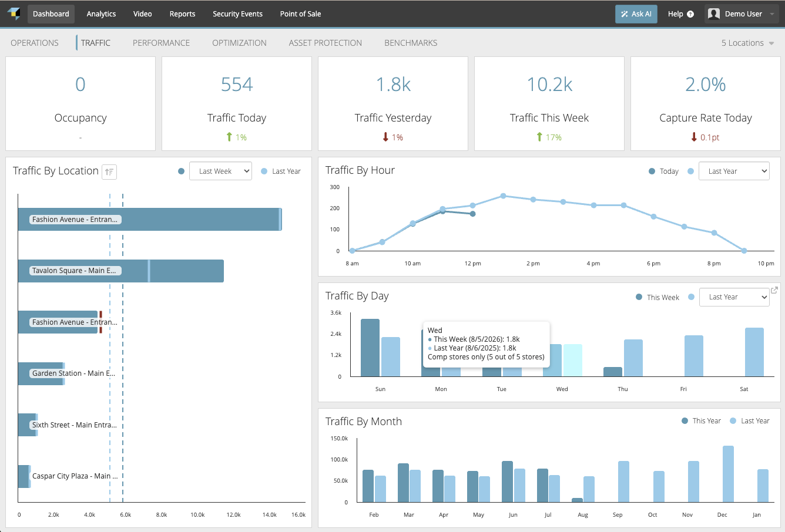Click the Sunday This Week bar in Traffic By Day
The height and width of the screenshot is (532, 785).
click(x=370, y=348)
